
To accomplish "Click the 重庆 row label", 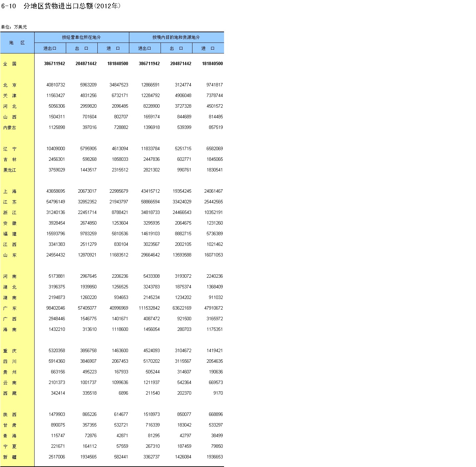I will click(x=10, y=351).
